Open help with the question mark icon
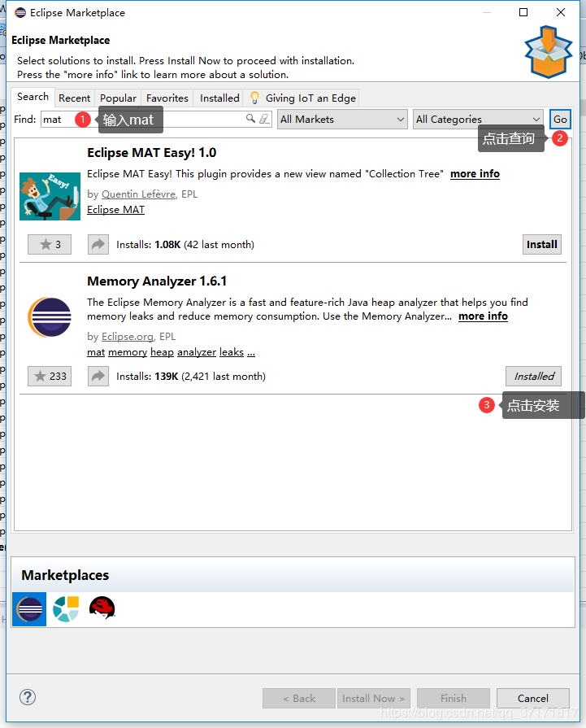 [28, 697]
